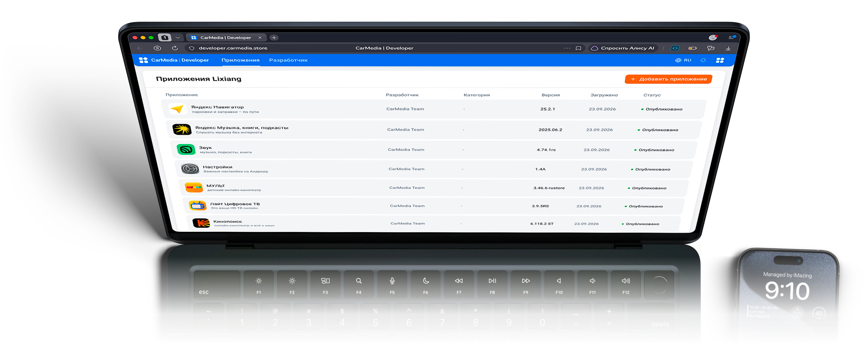Open the browser profile avatar
Screen dimensions: 868x347
[x=713, y=37]
